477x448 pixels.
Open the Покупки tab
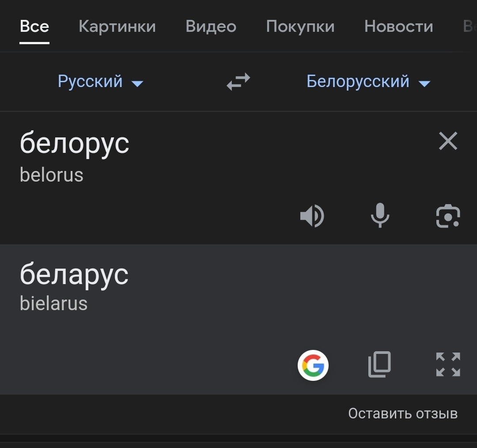(x=300, y=27)
